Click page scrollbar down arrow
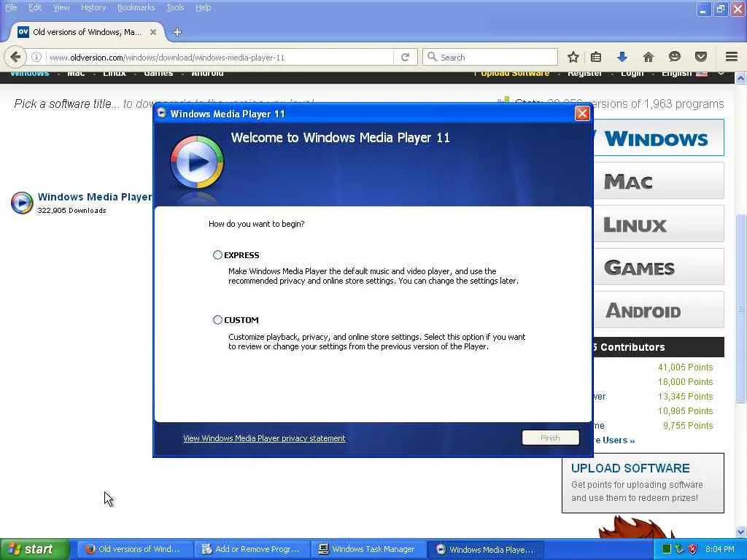The width and height of the screenshot is (747, 560). point(741,532)
